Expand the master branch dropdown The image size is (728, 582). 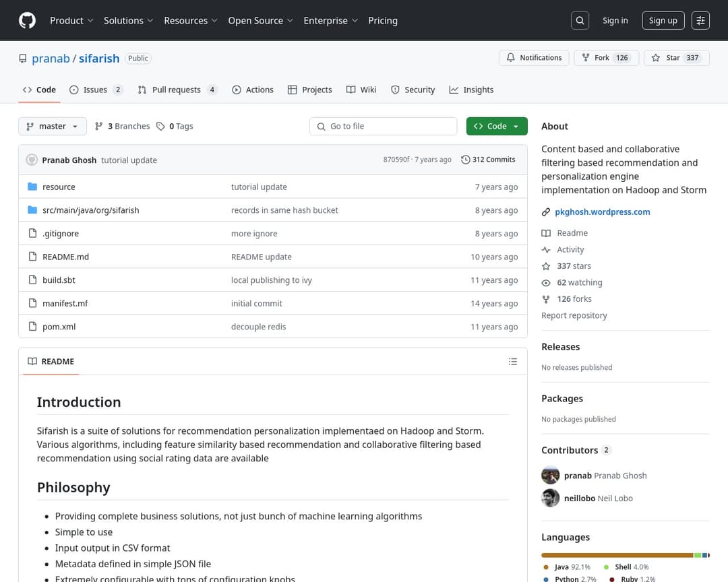coord(53,126)
